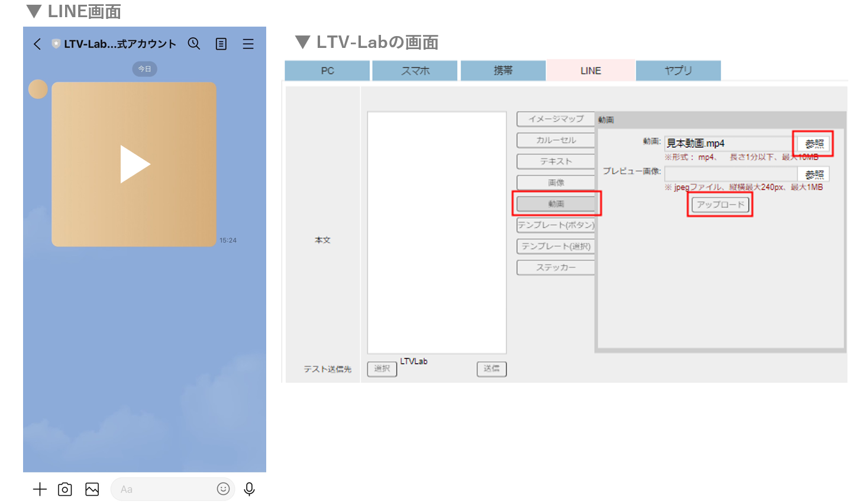The image size is (856, 504).
Task: Open search with the magnifier icon
Action: (194, 44)
